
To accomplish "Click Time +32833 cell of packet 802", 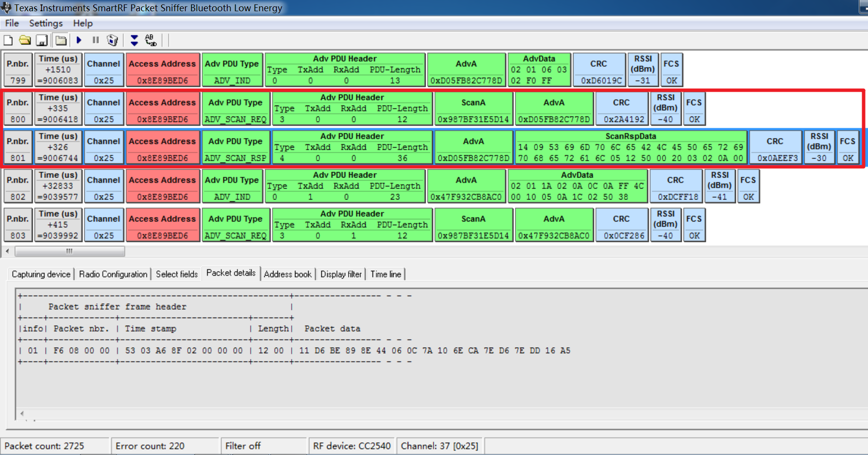I will point(59,185).
